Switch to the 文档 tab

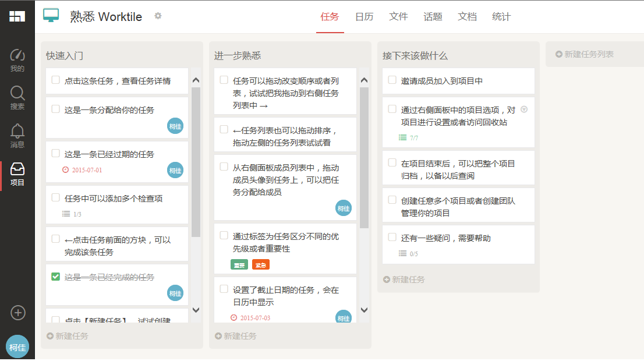click(468, 17)
